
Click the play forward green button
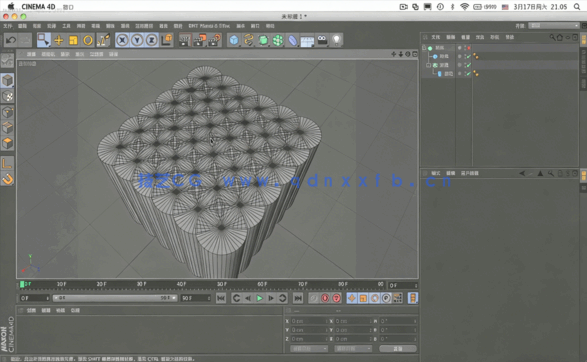[259, 298]
